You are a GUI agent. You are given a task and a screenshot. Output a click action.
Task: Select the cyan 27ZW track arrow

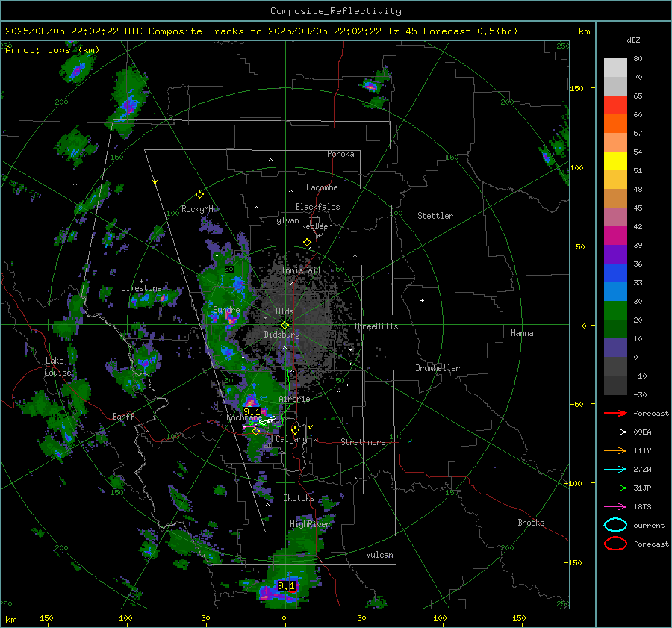click(x=615, y=470)
